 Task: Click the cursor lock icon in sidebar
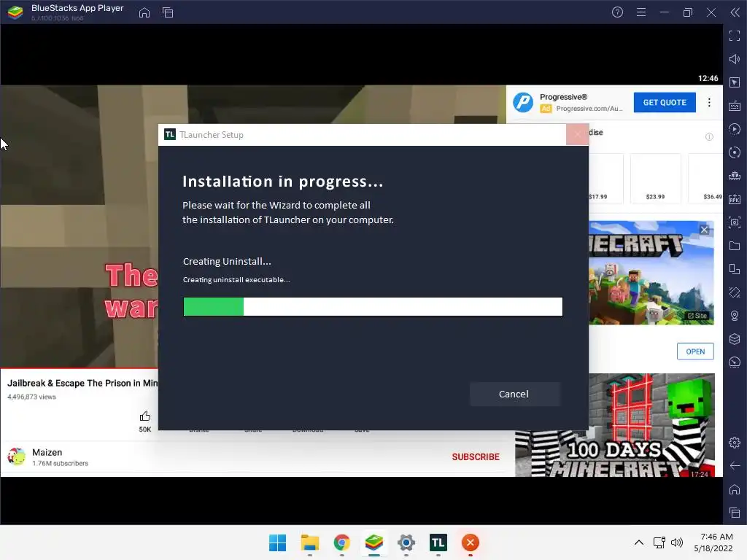click(x=735, y=82)
